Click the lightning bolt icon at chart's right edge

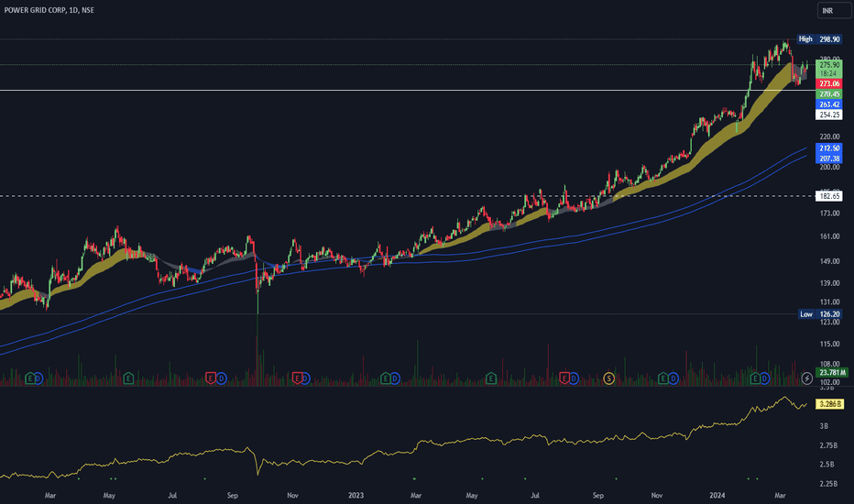tap(807, 378)
